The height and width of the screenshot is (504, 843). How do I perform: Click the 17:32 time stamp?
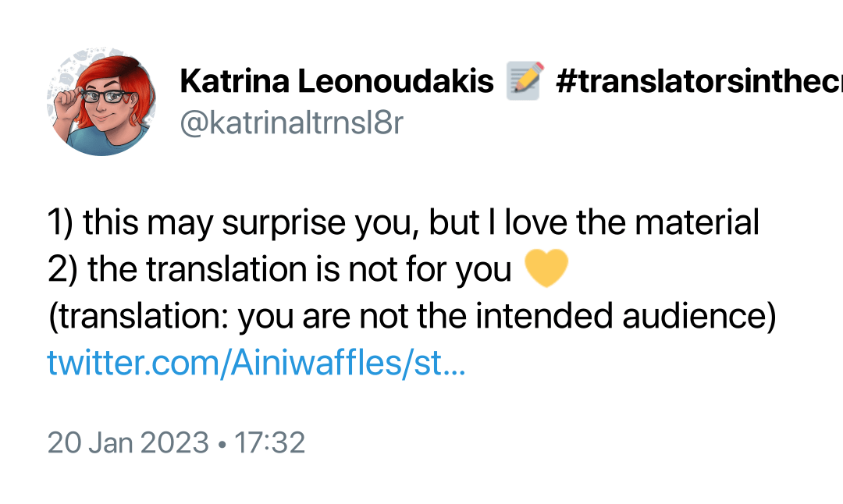270,442
